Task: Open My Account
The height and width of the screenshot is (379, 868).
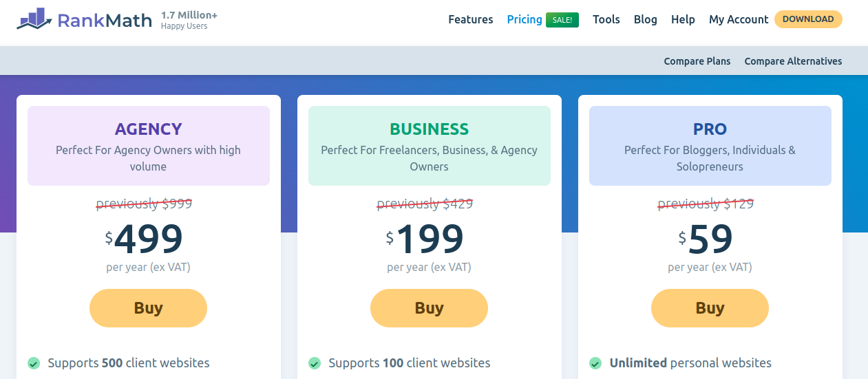Action: pos(739,19)
